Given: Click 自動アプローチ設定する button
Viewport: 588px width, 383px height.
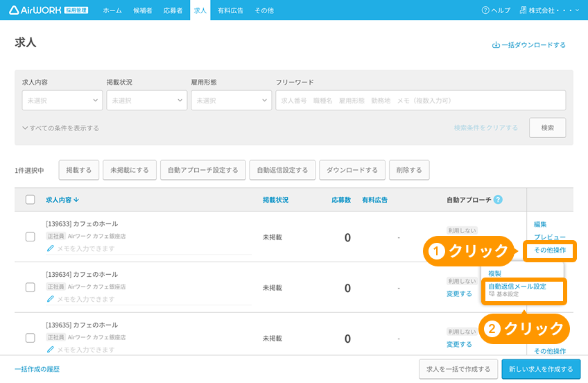Looking at the screenshot, I should [203, 170].
